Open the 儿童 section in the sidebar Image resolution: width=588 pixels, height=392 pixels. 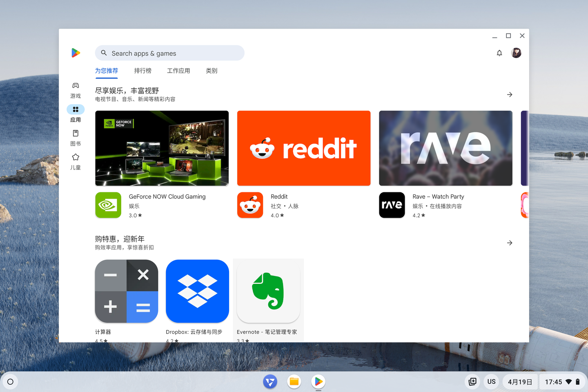[x=76, y=161]
